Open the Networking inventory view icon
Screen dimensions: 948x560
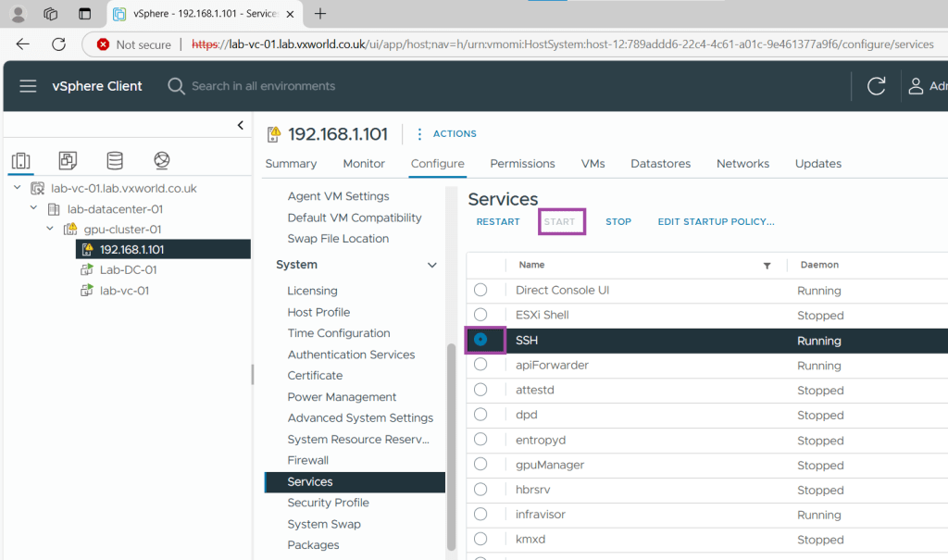pyautogui.click(x=162, y=161)
